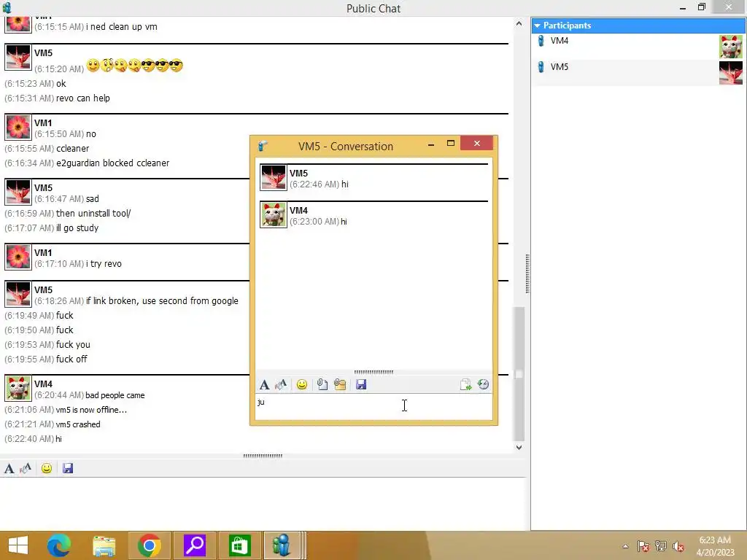Save Public Chat log with floppy icon

coord(68,469)
